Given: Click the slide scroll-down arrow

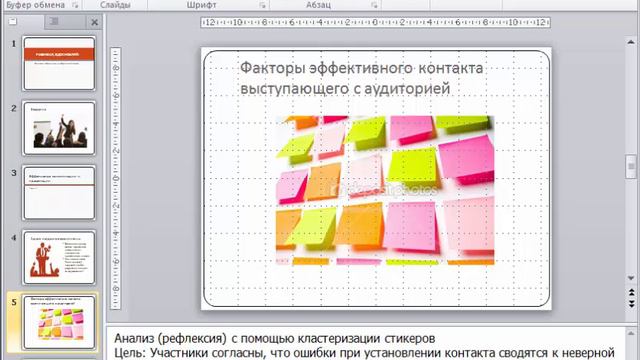Looking at the screenshot, I should pos(631,278).
